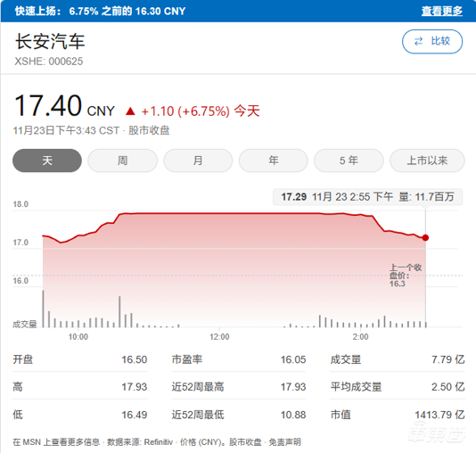The image size is (476, 453).
Task: Click the 近52周最低 value 10.88
Action: (x=293, y=415)
